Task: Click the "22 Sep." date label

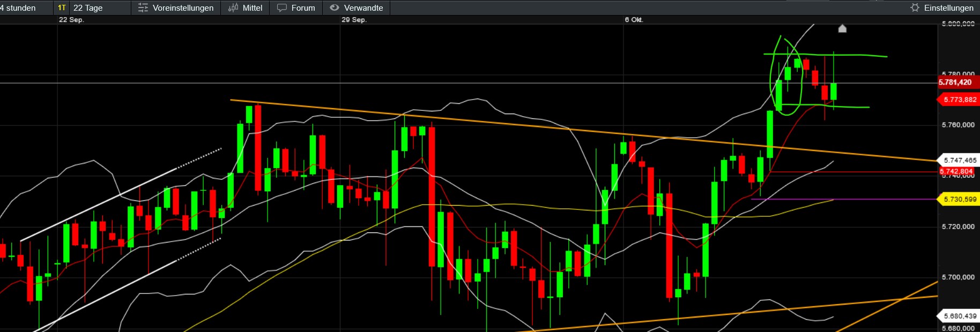Action: point(71,20)
